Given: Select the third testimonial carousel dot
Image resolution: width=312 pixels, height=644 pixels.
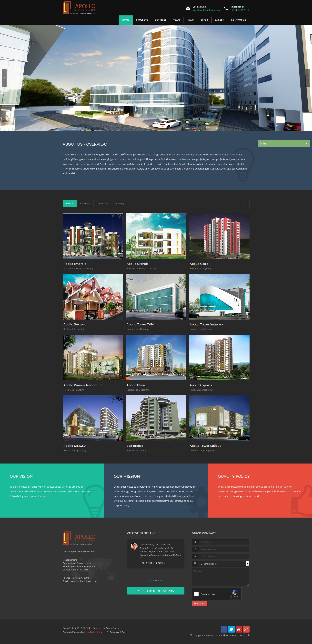Looking at the screenshot, I should (x=156, y=580).
